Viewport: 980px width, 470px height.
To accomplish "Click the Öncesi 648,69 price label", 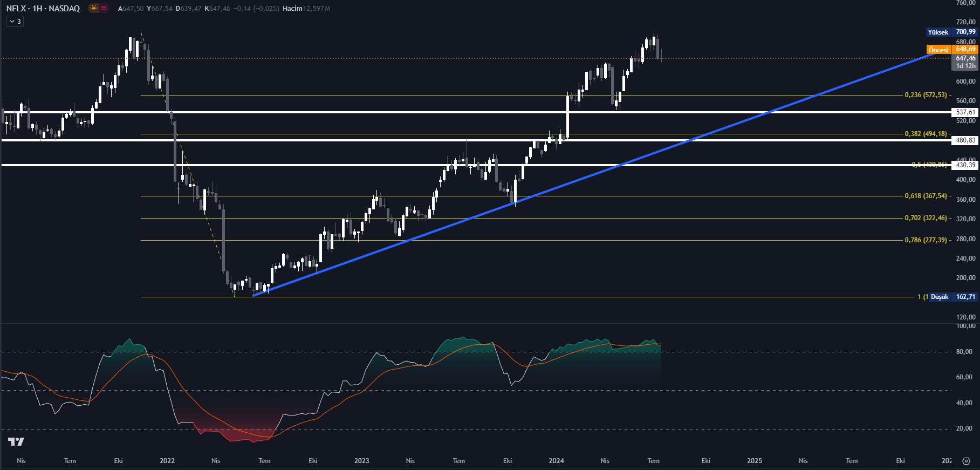I will coord(952,50).
